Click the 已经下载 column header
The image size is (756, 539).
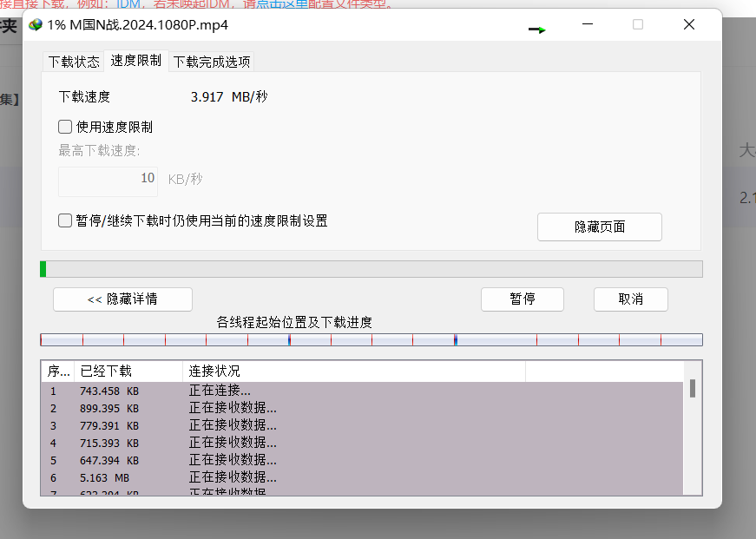click(127, 371)
